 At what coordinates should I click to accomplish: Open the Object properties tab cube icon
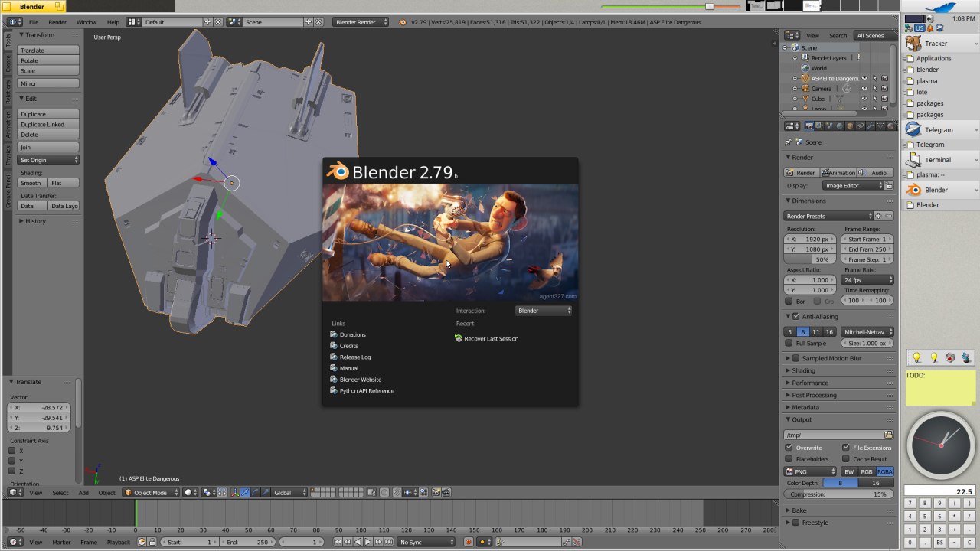pyautogui.click(x=850, y=126)
